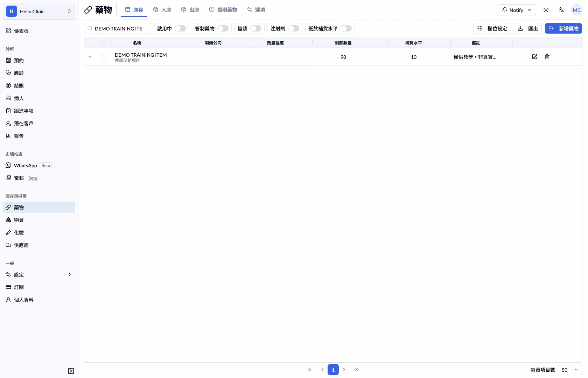Open the Hello Clinic switcher dropdown

click(x=39, y=11)
